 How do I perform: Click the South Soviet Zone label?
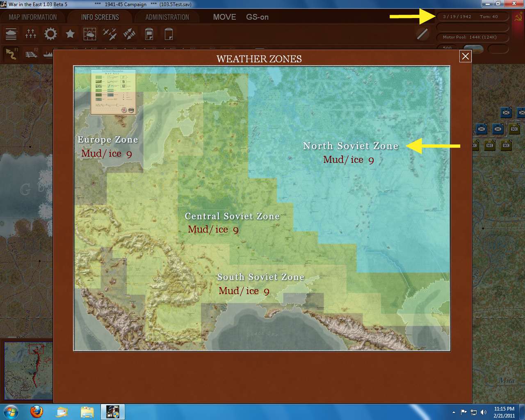click(260, 277)
